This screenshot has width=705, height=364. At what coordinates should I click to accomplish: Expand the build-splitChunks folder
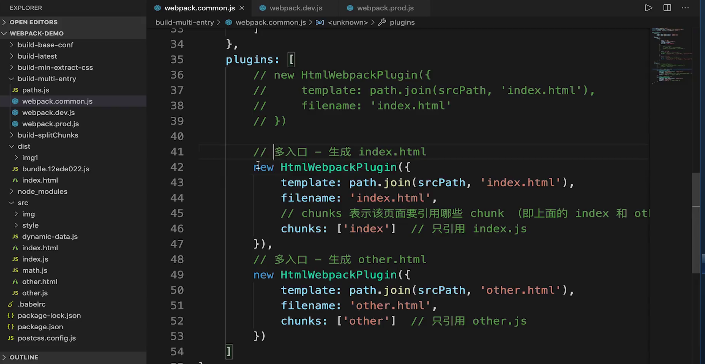point(73,135)
